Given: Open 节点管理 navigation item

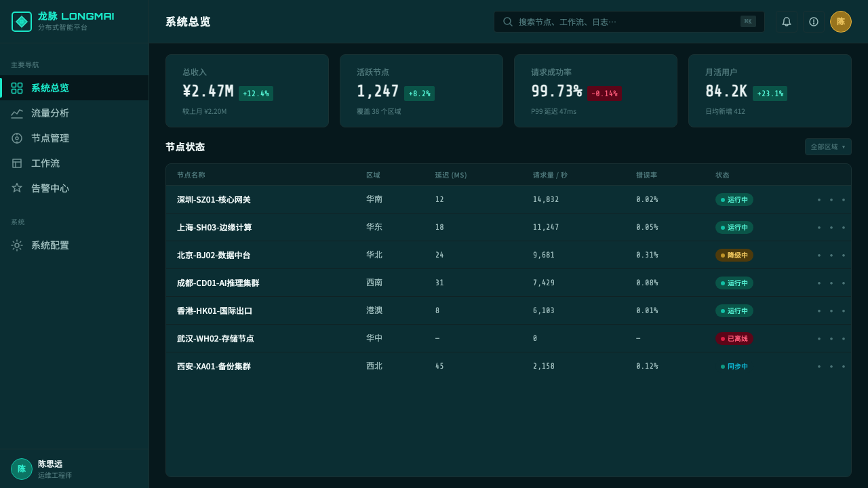Looking at the screenshot, I should 75,138.
